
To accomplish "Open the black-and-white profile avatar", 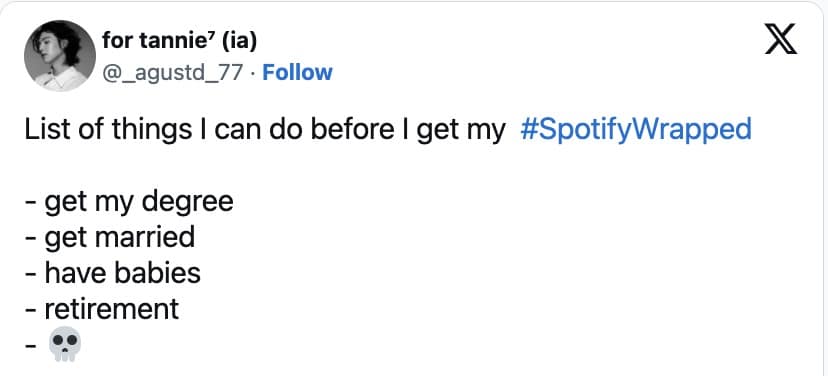I will [x=60, y=56].
